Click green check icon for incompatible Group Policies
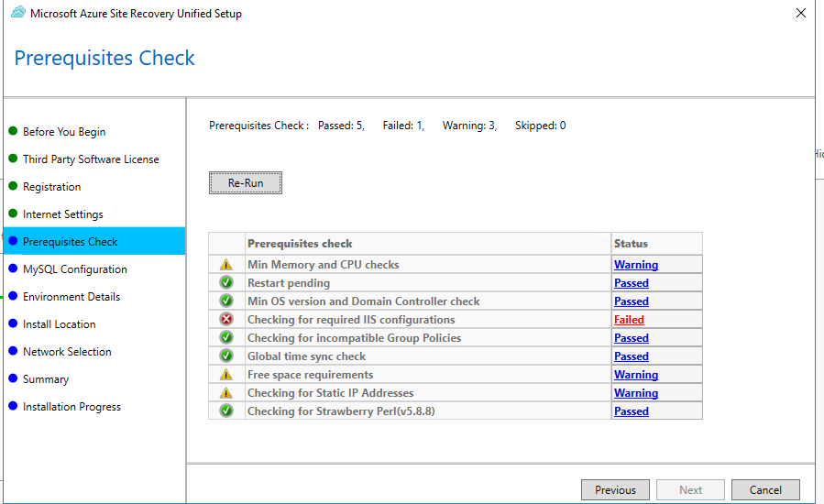This screenshot has height=504, width=824. pos(226,337)
